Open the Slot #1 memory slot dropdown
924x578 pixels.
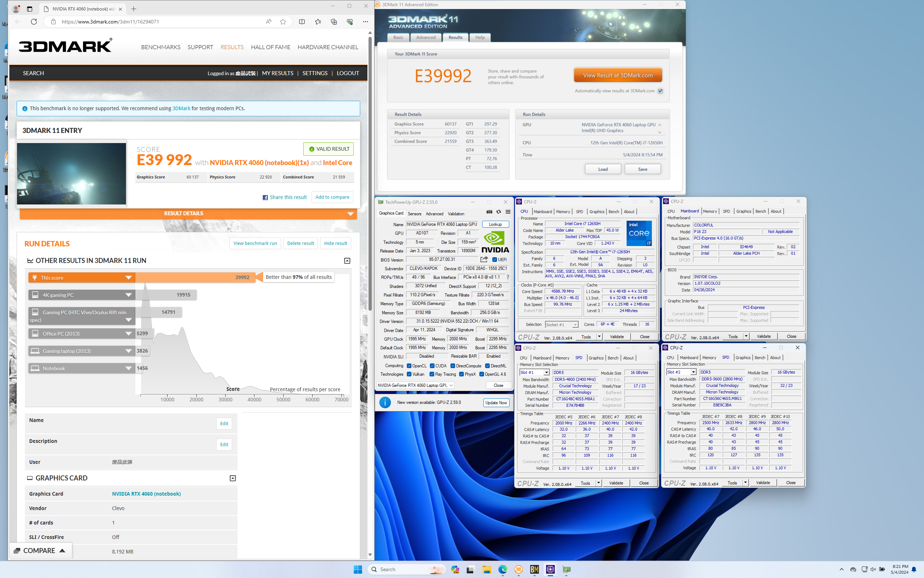(x=534, y=372)
